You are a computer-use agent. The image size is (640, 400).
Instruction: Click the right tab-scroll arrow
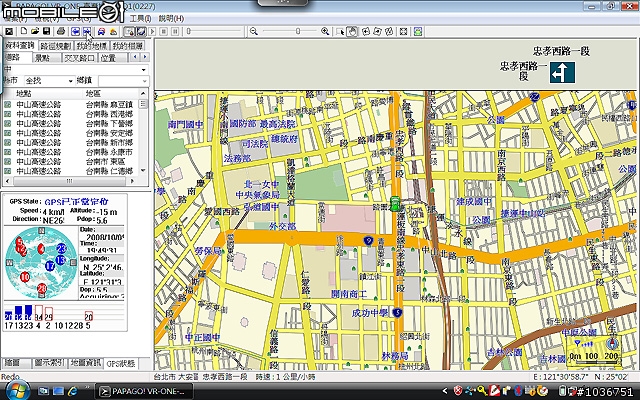144,57
